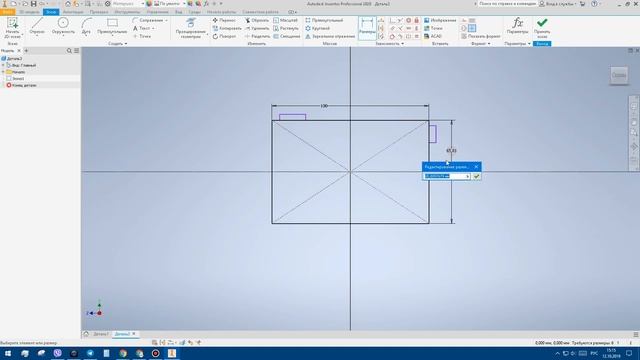Open the Viber taskbar icon
The height and width of the screenshot is (360, 640).
click(58, 353)
